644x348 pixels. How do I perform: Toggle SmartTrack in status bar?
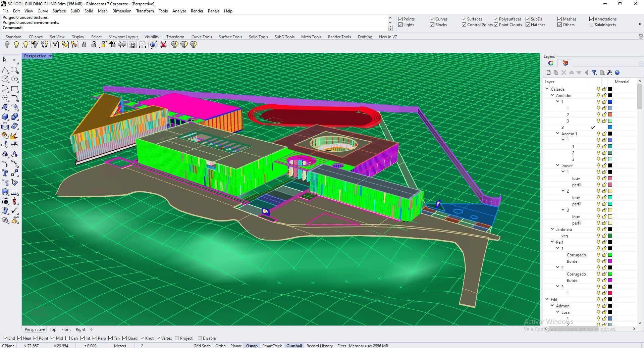[x=272, y=346]
